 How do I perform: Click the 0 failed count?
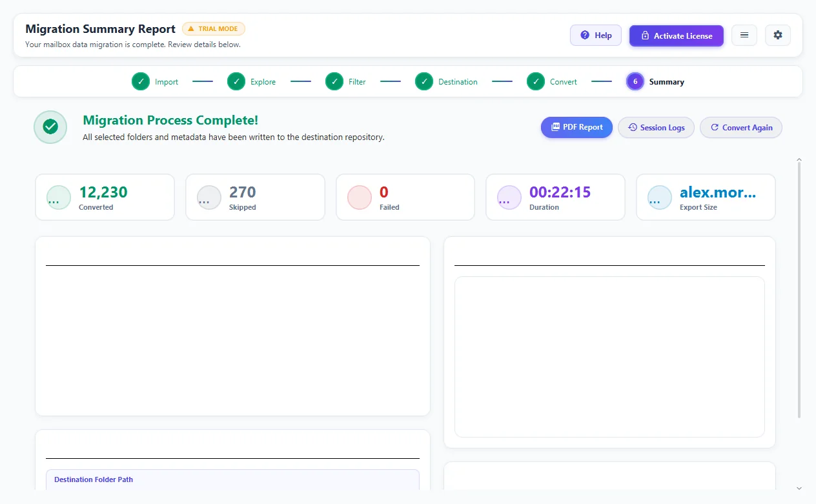pos(383,192)
